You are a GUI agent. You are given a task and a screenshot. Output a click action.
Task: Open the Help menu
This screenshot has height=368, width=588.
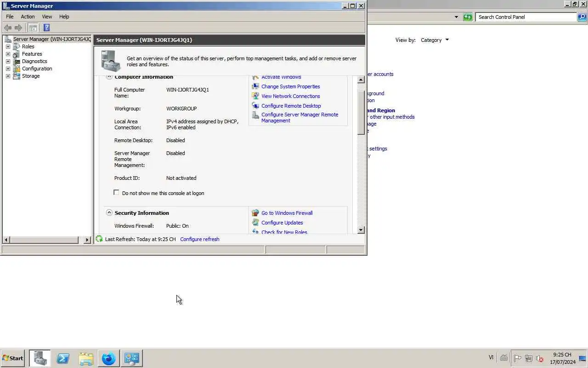(x=64, y=17)
